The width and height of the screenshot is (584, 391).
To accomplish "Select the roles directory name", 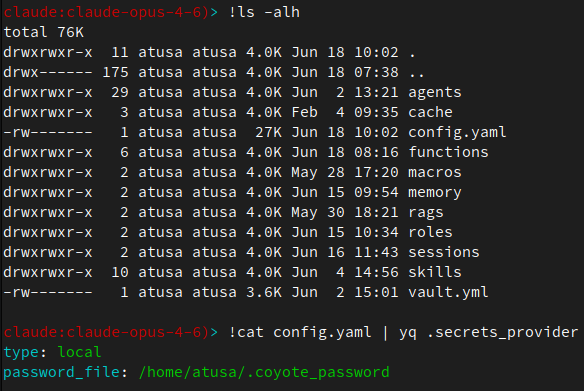I will 430,232.
